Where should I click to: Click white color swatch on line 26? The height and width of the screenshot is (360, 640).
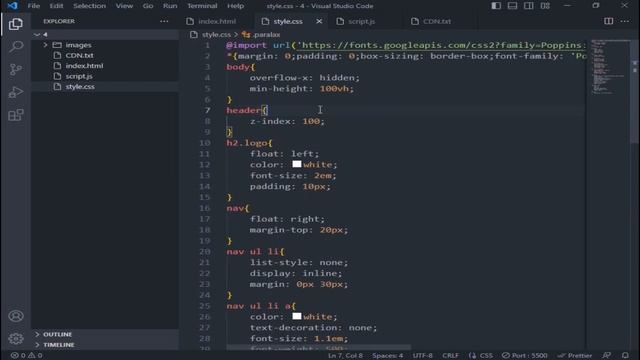point(297,316)
